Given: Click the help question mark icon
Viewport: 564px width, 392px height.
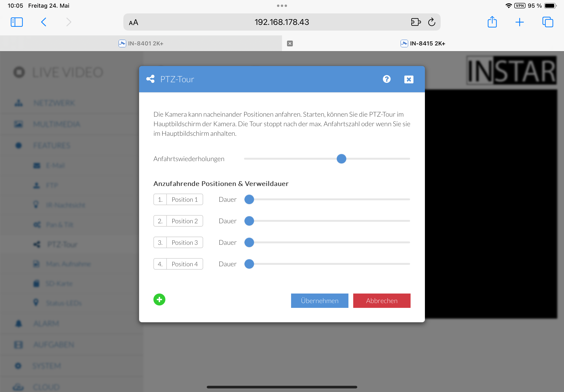Looking at the screenshot, I should (386, 79).
